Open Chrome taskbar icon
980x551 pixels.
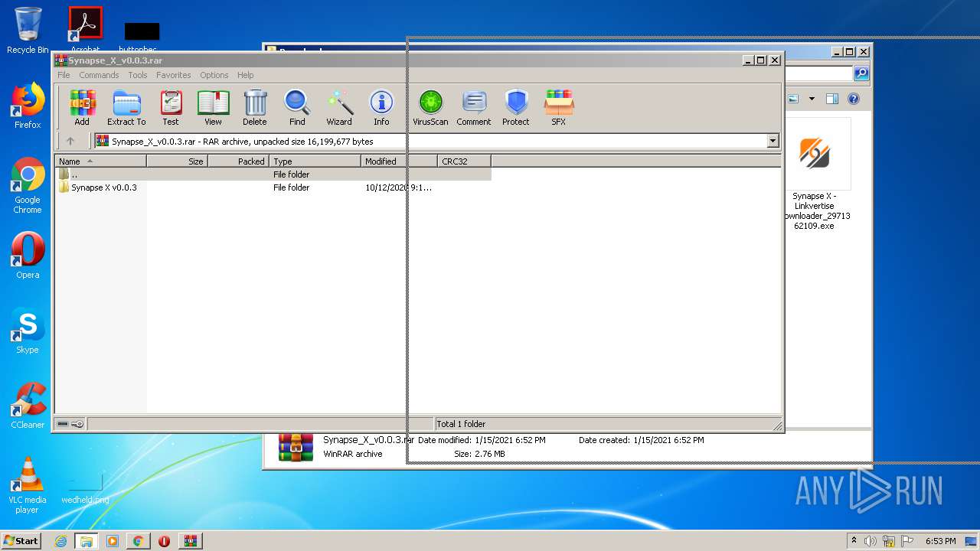[x=138, y=541]
